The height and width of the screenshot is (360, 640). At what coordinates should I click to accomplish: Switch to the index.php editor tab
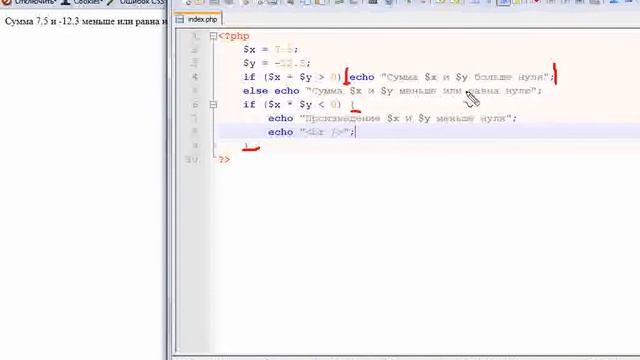pos(198,19)
